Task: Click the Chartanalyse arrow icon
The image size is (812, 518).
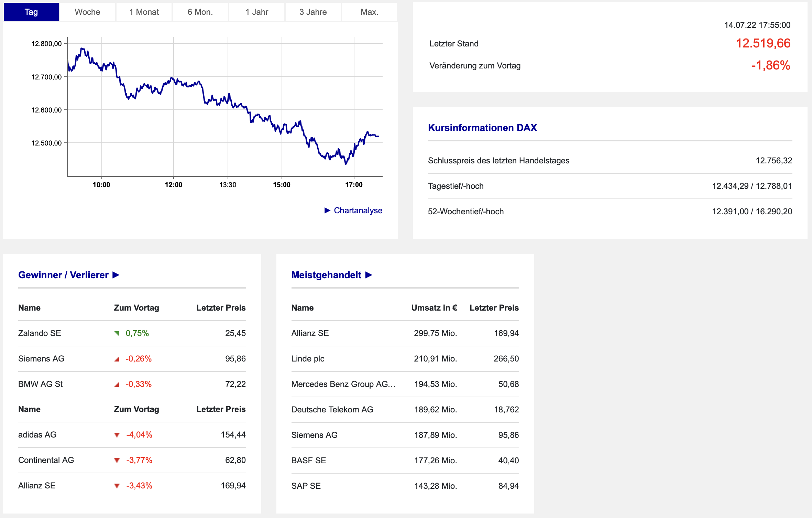Action: coord(327,211)
